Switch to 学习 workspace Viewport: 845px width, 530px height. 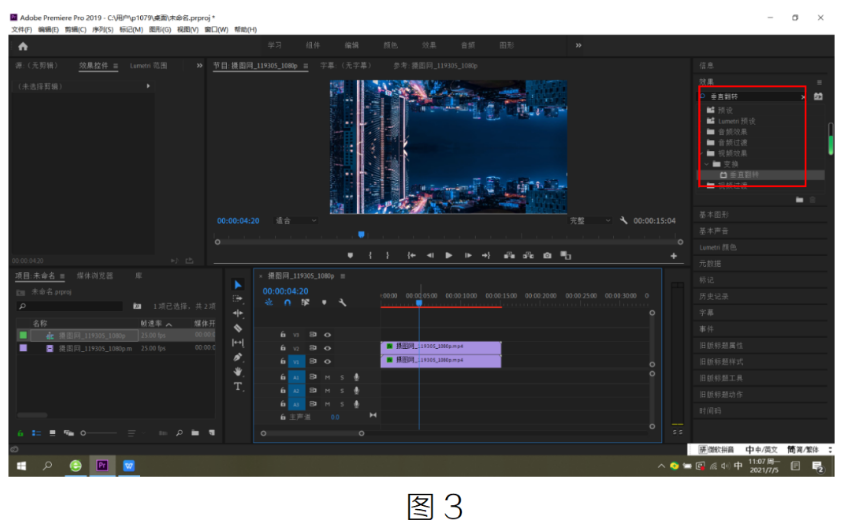coord(274,45)
